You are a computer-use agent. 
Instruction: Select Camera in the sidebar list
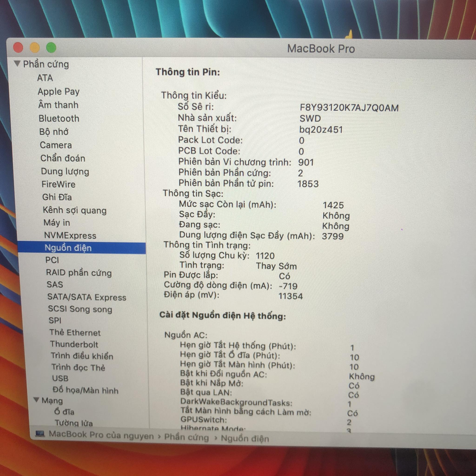click(56, 145)
